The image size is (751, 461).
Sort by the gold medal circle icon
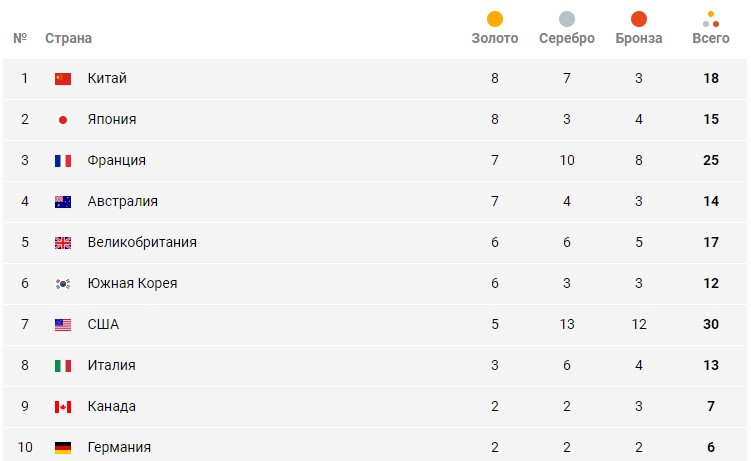[495, 19]
